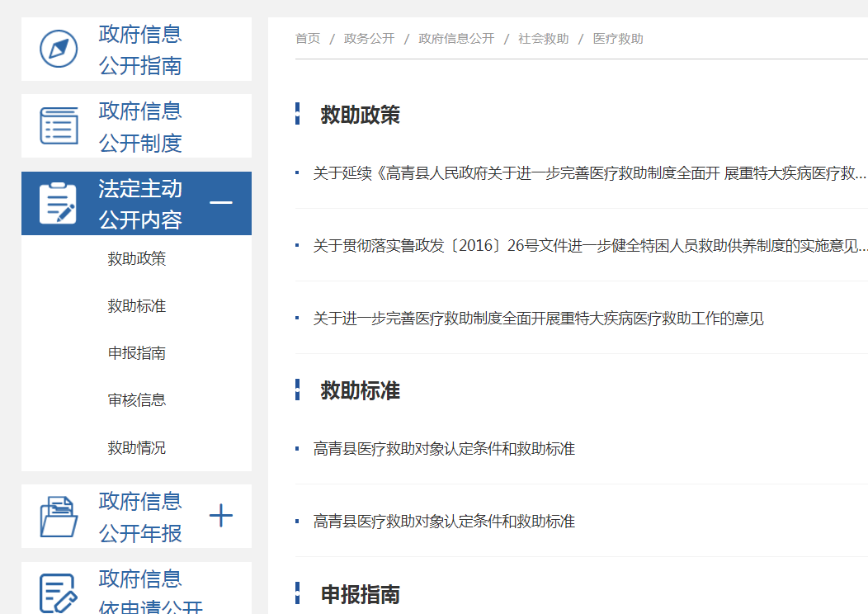Click the clipboard icon for 法定主动公开内容
This screenshot has height=614, width=868.
59,203
